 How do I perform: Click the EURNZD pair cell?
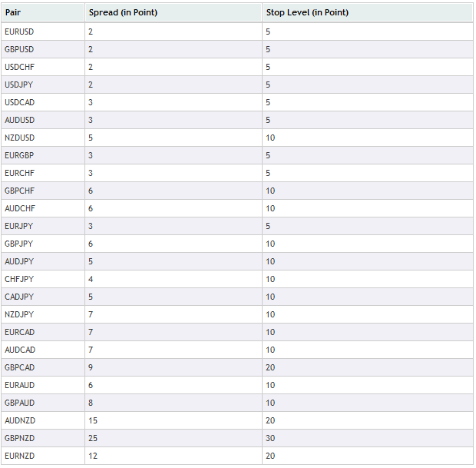[x=43, y=456]
